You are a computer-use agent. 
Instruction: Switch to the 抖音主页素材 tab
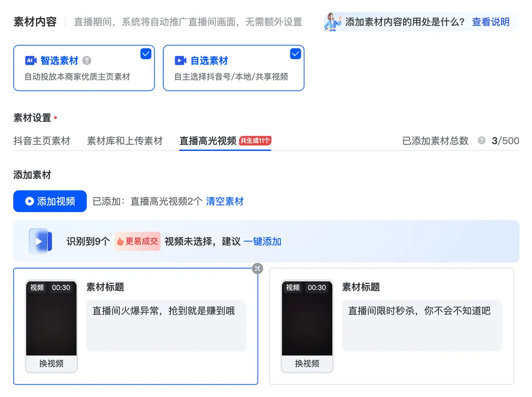pos(42,141)
